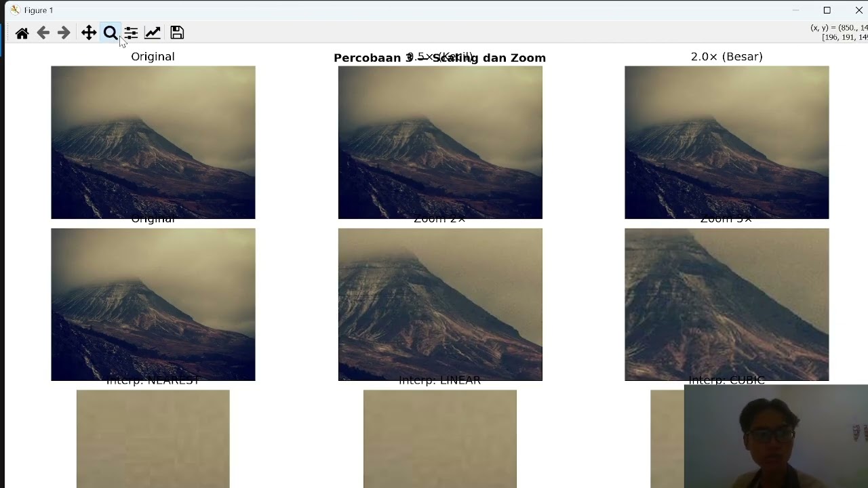
Task: Minimize the Figure 1 window
Action: click(x=795, y=10)
